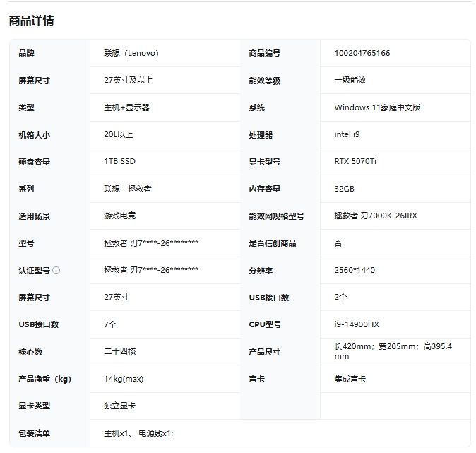476x453 pixels.
Task: Click the 型号 label
Action: (26, 243)
